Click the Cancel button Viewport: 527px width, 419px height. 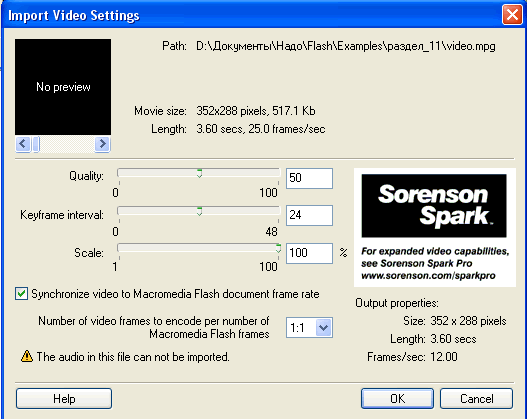(477, 399)
